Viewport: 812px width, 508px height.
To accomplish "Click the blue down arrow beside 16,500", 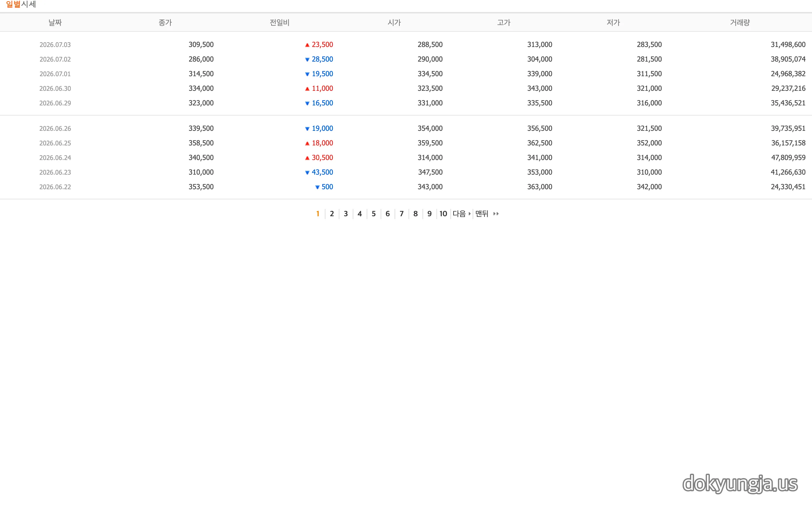I will click(307, 104).
